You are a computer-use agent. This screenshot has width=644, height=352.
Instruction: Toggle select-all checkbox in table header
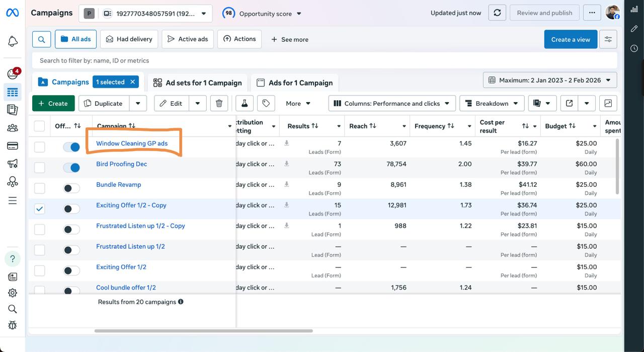click(39, 126)
